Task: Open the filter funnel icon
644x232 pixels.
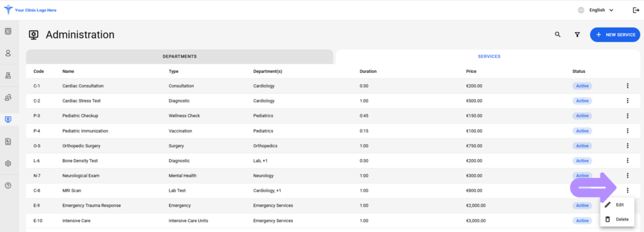Action: [x=577, y=35]
